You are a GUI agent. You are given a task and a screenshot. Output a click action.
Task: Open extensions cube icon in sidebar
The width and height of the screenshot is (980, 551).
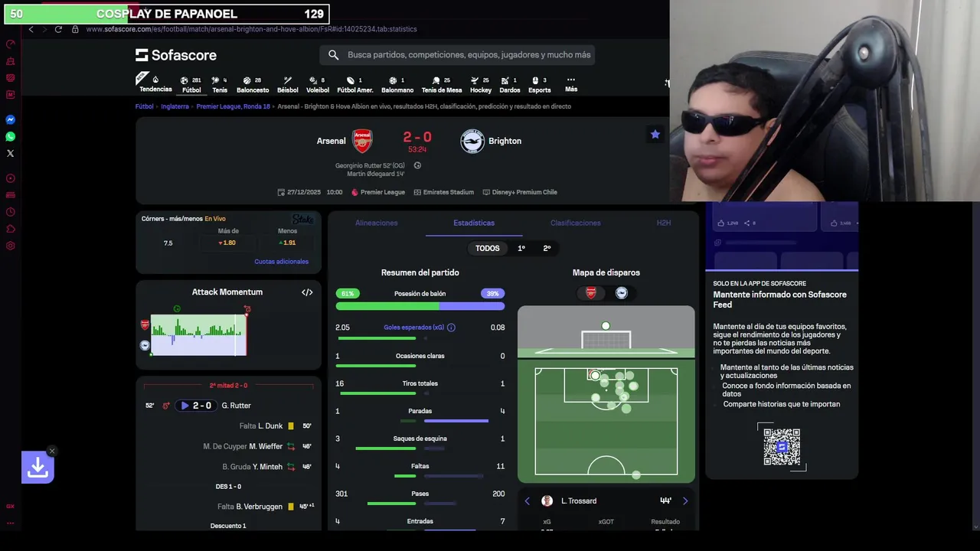pyautogui.click(x=11, y=229)
